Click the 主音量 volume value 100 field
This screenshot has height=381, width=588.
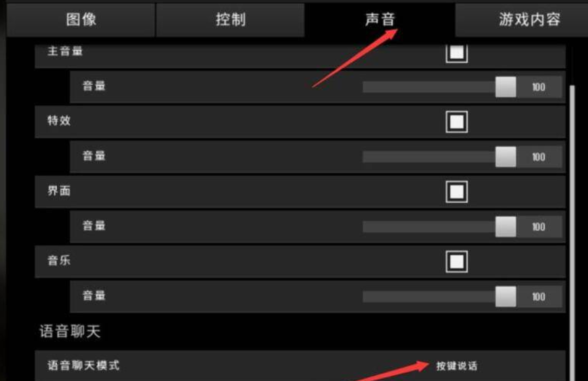(x=539, y=87)
